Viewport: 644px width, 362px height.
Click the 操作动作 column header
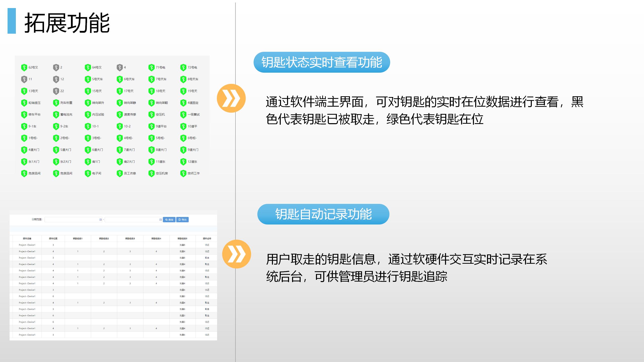[207, 239]
